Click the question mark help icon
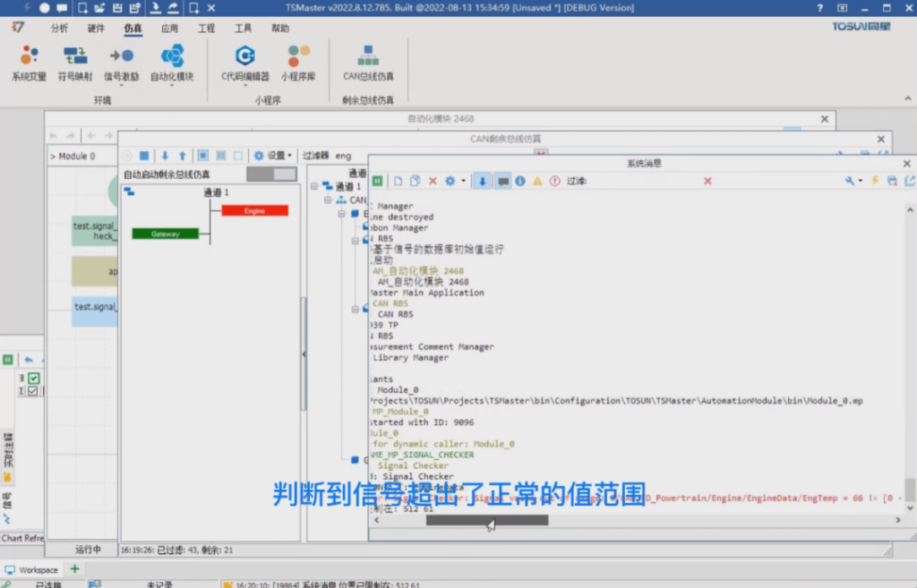 (820, 7)
